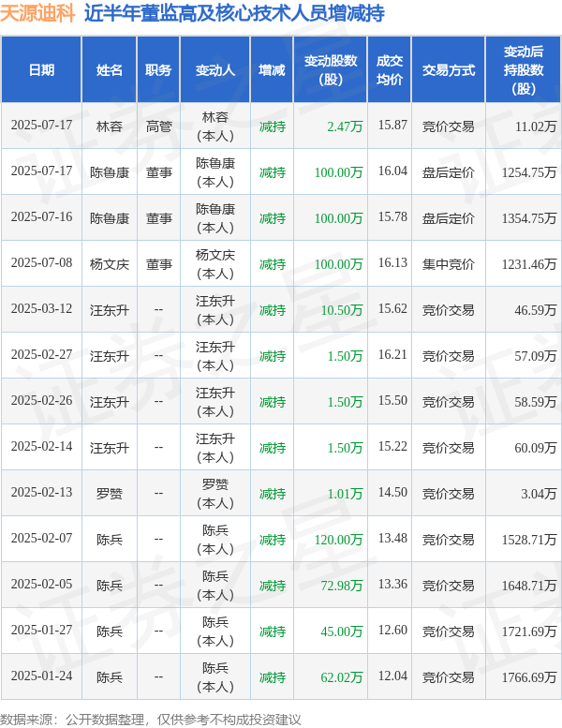Click the 15.78 average price cell
Viewport: 562px width, 728px height.
click(392, 216)
